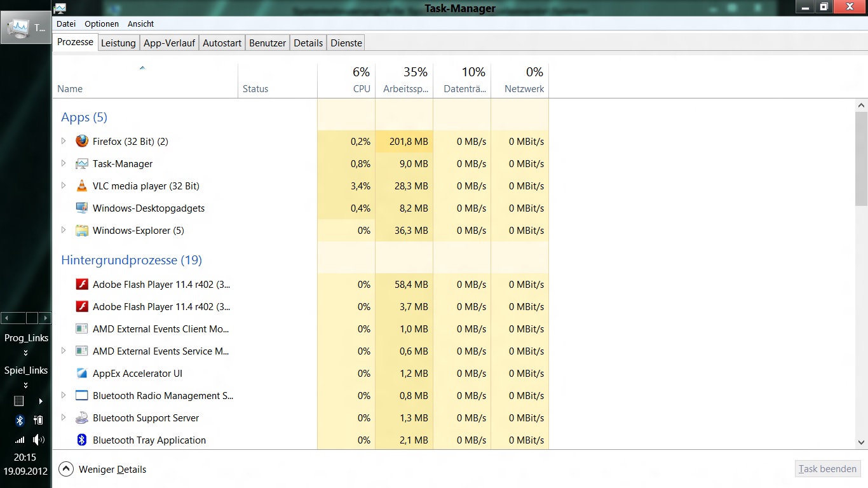Expand AMD External Events Service row
This screenshot has height=488, width=868.
click(64, 351)
